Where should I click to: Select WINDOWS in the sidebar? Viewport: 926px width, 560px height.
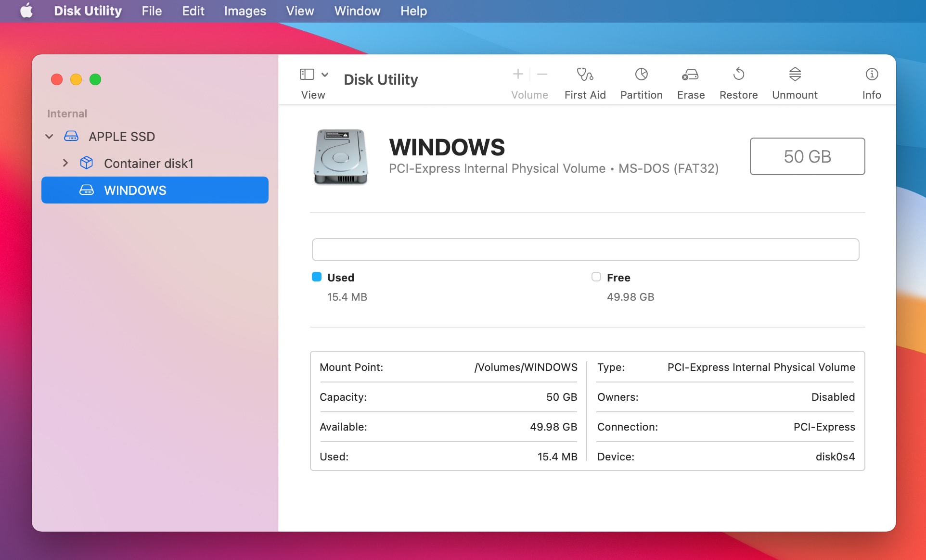[135, 190]
